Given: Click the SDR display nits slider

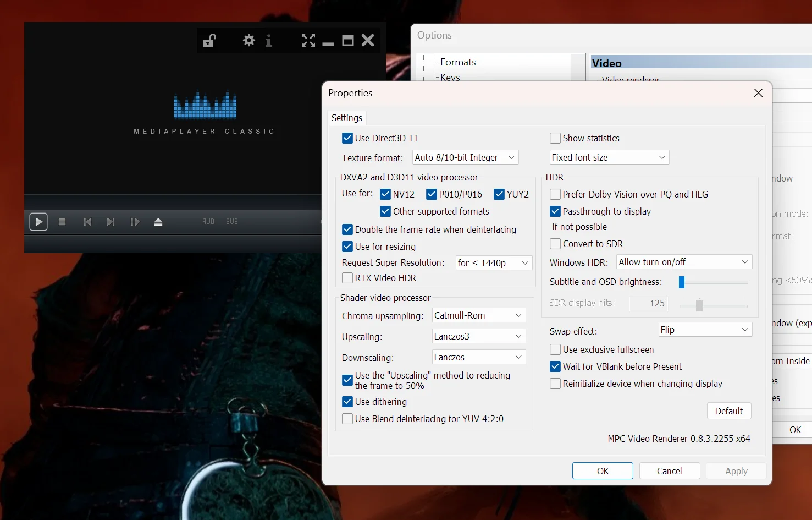Looking at the screenshot, I should pyautogui.click(x=714, y=305).
